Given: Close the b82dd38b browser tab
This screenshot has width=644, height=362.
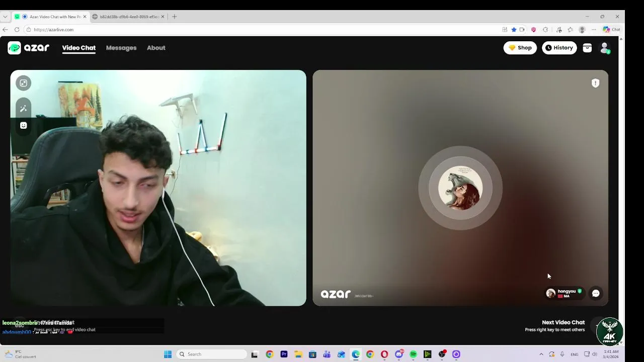Looking at the screenshot, I should [x=163, y=17].
